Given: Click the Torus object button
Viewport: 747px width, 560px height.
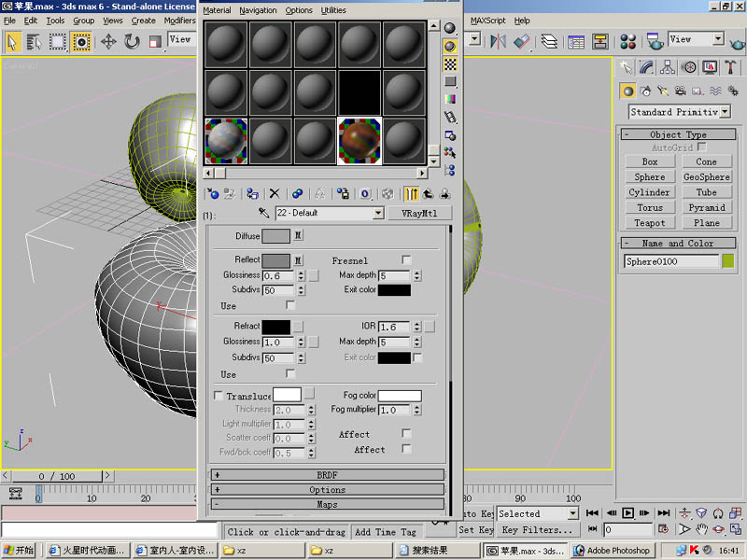Looking at the screenshot, I should pos(650,207).
